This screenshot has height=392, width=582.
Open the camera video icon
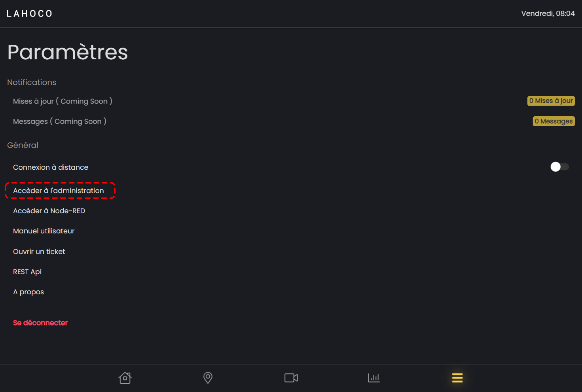coord(291,378)
